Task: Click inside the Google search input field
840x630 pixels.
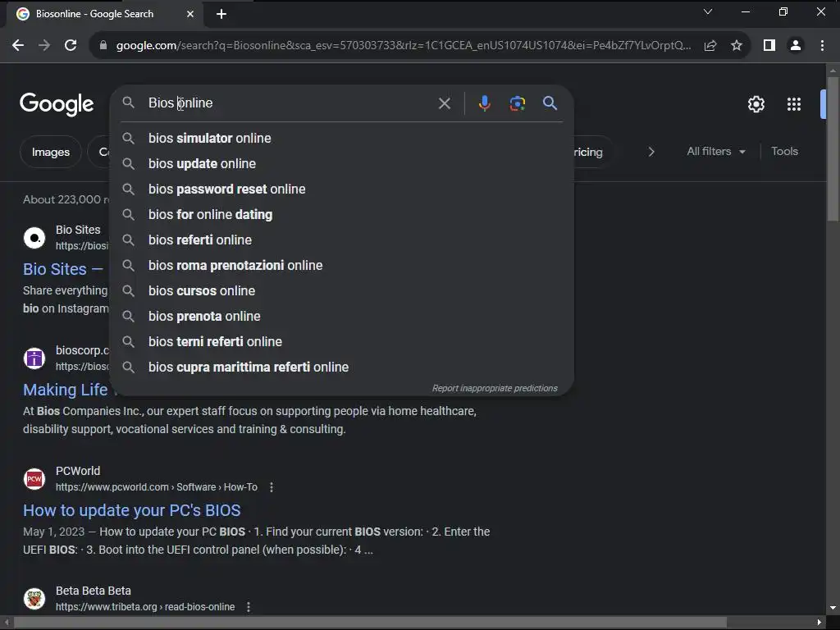Action: coord(290,103)
